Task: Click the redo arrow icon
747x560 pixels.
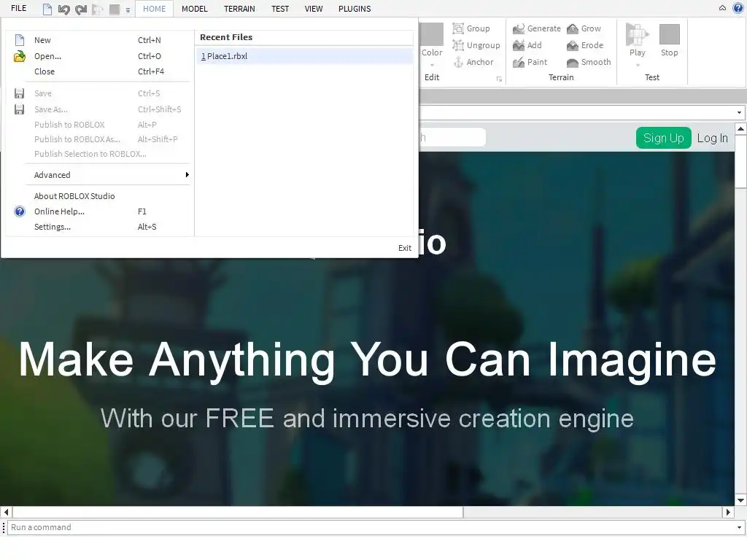Action: coord(81,9)
